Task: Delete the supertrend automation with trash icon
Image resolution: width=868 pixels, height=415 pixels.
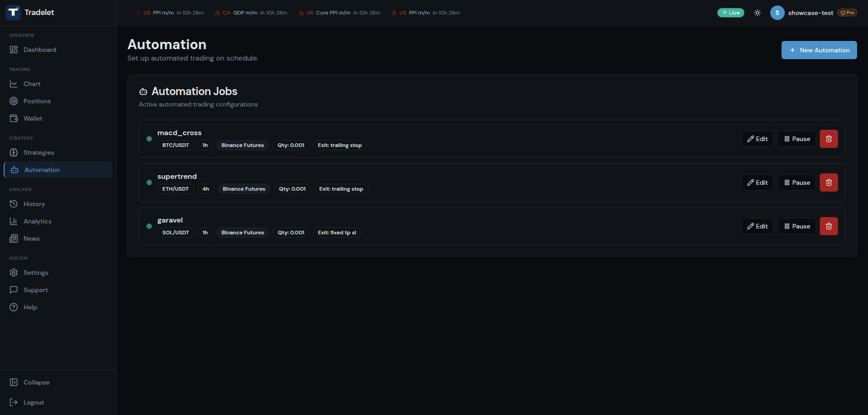Action: tap(828, 182)
